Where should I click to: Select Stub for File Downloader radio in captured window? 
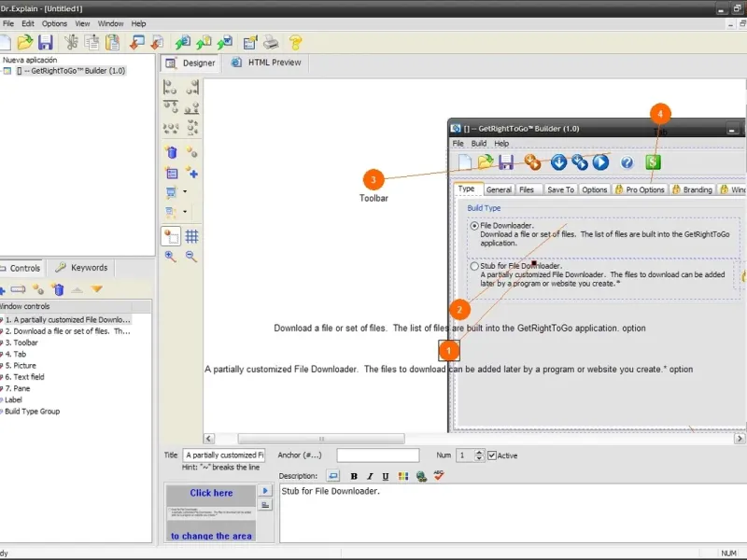(474, 266)
